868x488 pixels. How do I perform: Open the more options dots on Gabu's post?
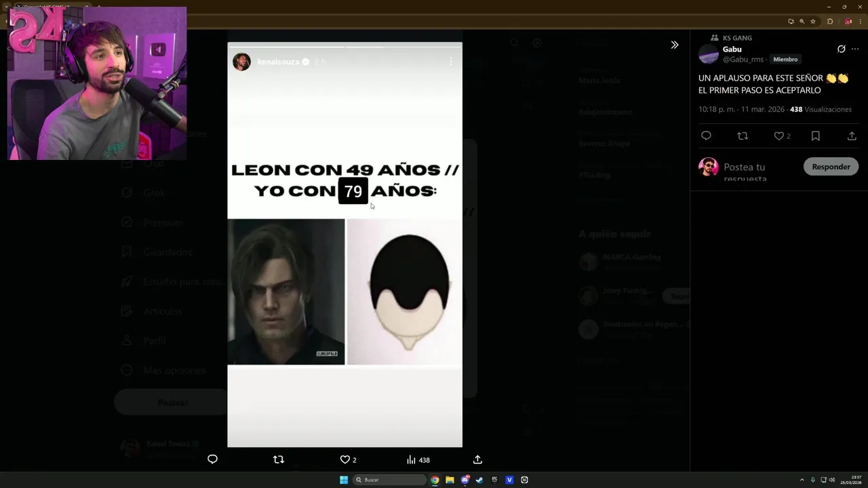[x=856, y=49]
